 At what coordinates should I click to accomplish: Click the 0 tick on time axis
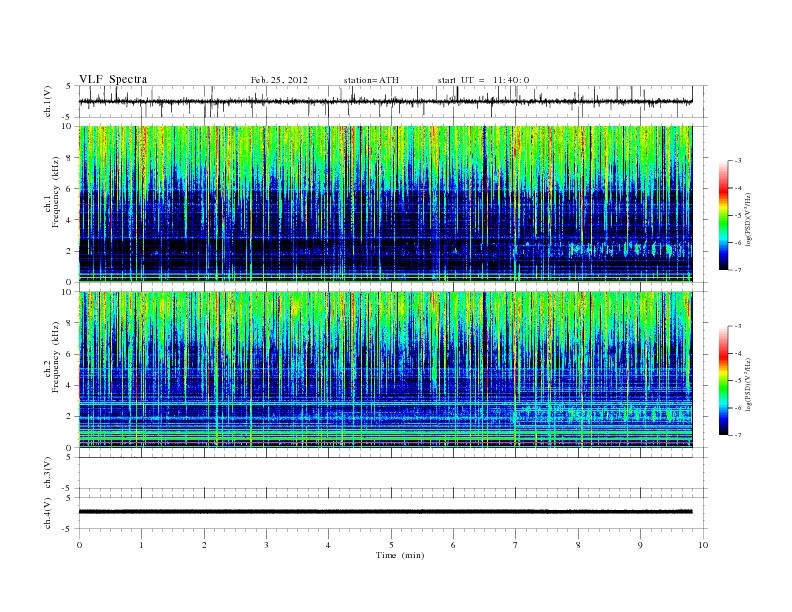(79, 545)
